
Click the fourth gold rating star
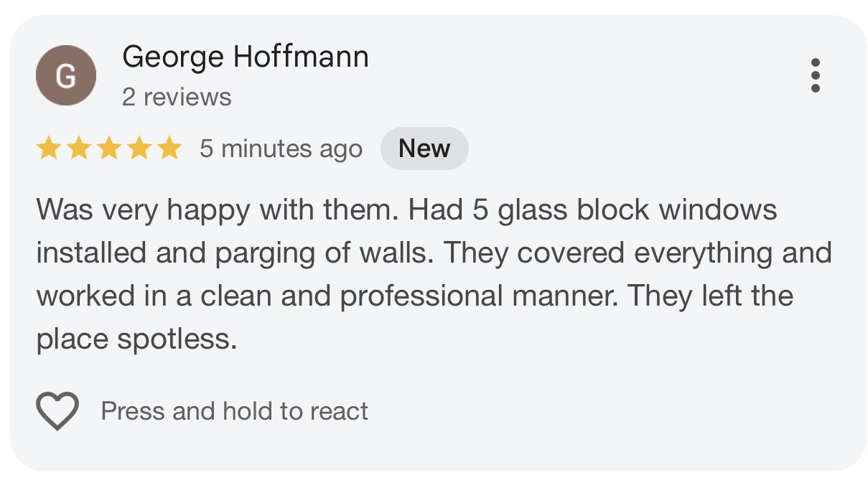(x=139, y=149)
